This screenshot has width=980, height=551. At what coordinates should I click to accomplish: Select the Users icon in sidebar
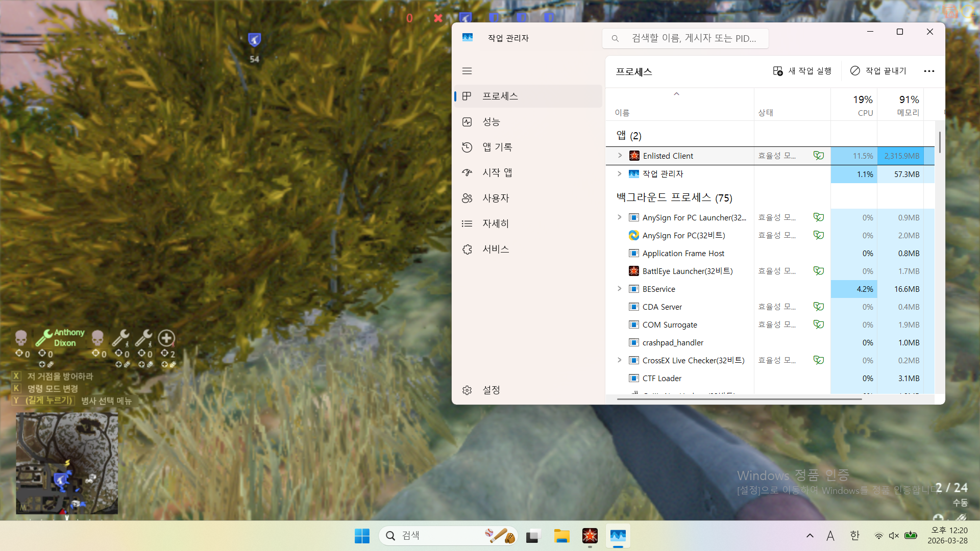click(467, 198)
